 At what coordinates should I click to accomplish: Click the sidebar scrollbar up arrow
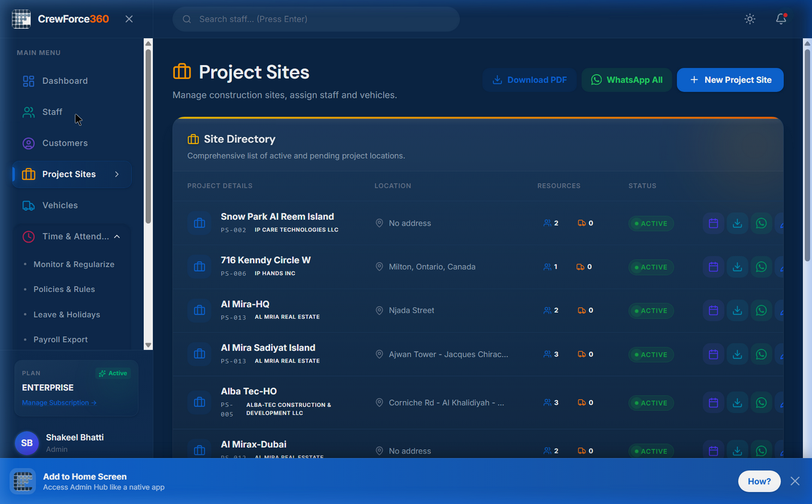click(149, 43)
